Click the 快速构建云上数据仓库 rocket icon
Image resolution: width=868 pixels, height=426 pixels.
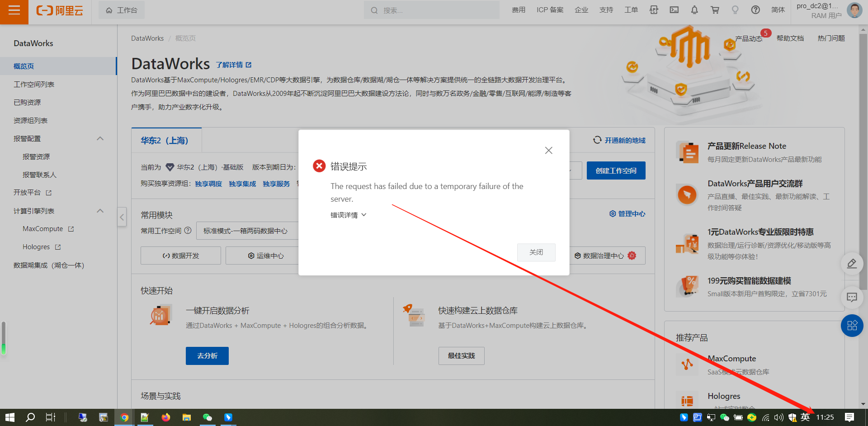(x=414, y=316)
